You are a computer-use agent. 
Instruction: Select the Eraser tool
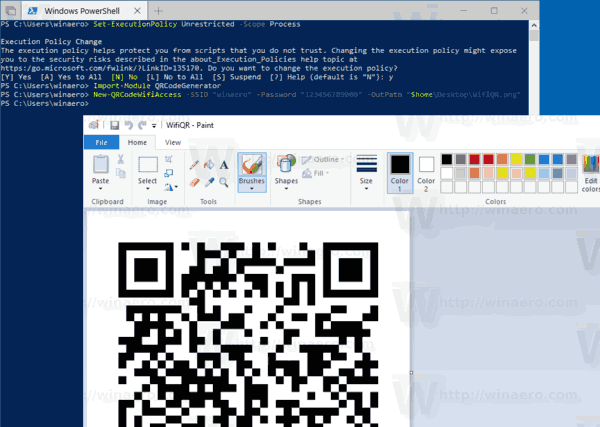[x=194, y=182]
